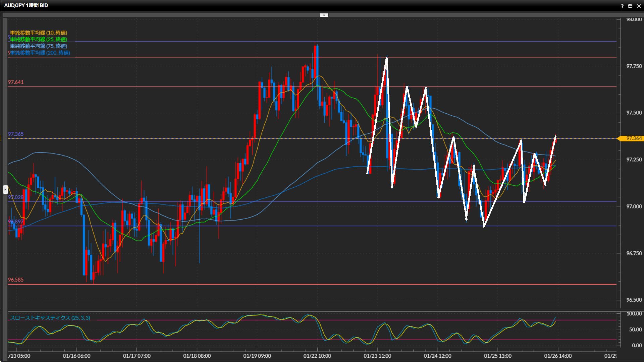Select the 97.028 horizontal line label
Viewport: 644px width, 362px height.
pos(16,197)
